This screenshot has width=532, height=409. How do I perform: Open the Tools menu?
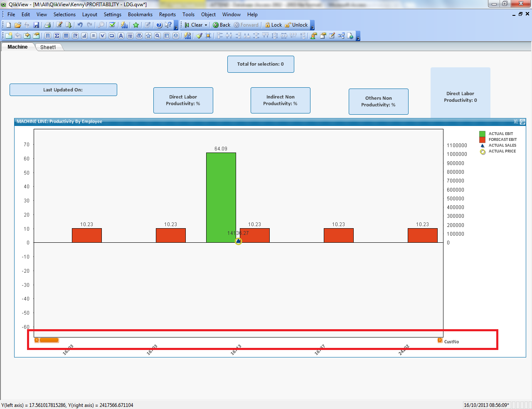click(188, 14)
